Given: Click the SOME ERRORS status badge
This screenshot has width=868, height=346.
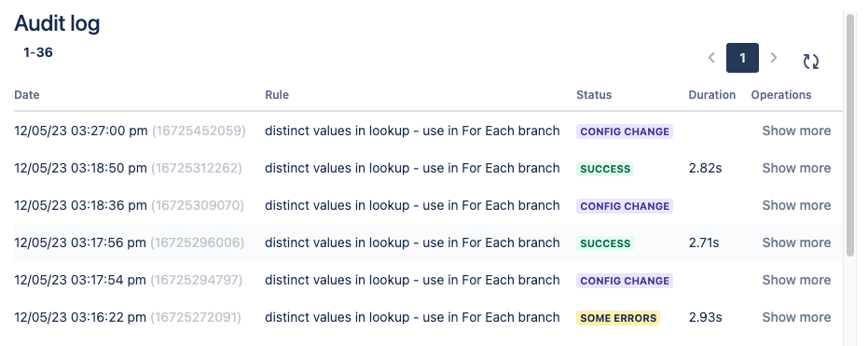Looking at the screenshot, I should [618, 318].
